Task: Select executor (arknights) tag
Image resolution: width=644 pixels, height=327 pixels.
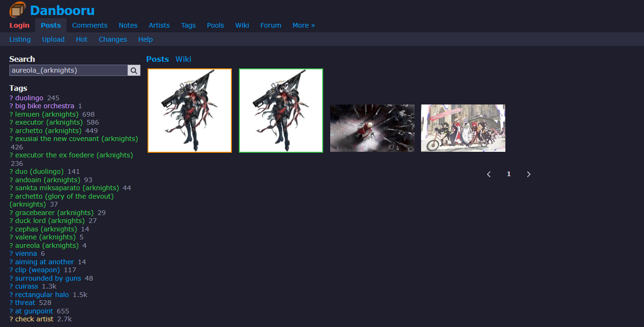Action: (49, 122)
